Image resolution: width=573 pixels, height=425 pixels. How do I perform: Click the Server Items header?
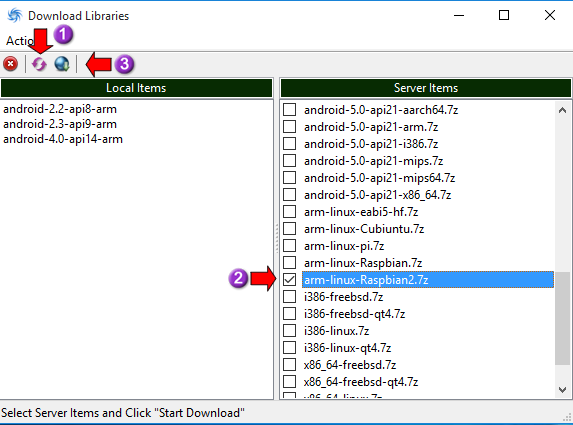426,88
